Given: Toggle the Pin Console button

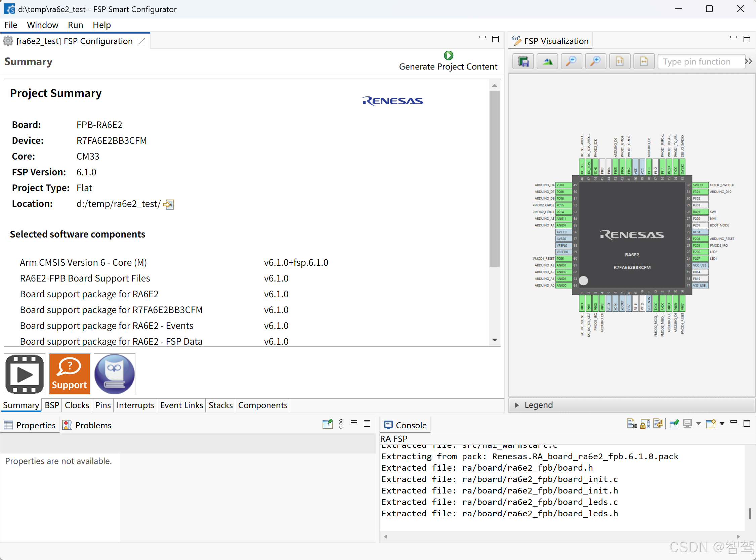Looking at the screenshot, I should (674, 424).
